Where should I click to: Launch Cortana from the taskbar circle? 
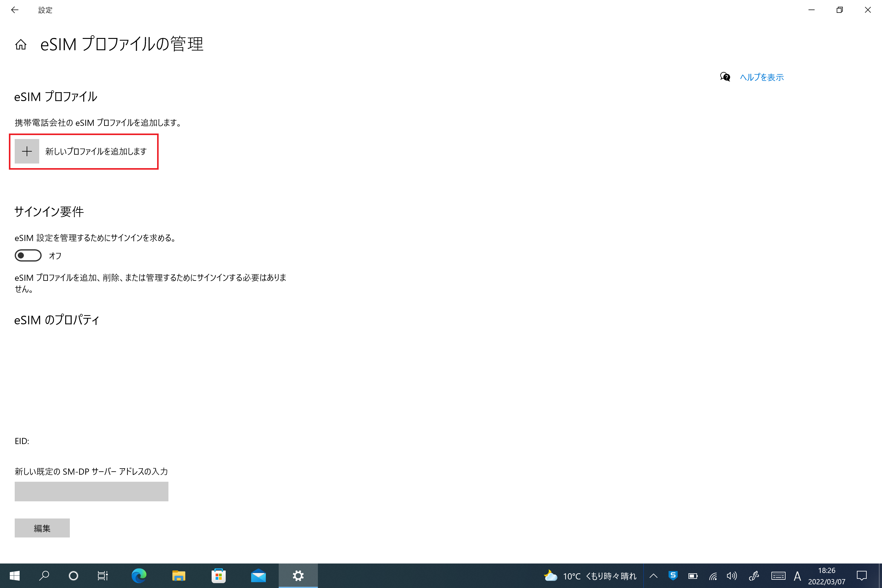point(73,576)
